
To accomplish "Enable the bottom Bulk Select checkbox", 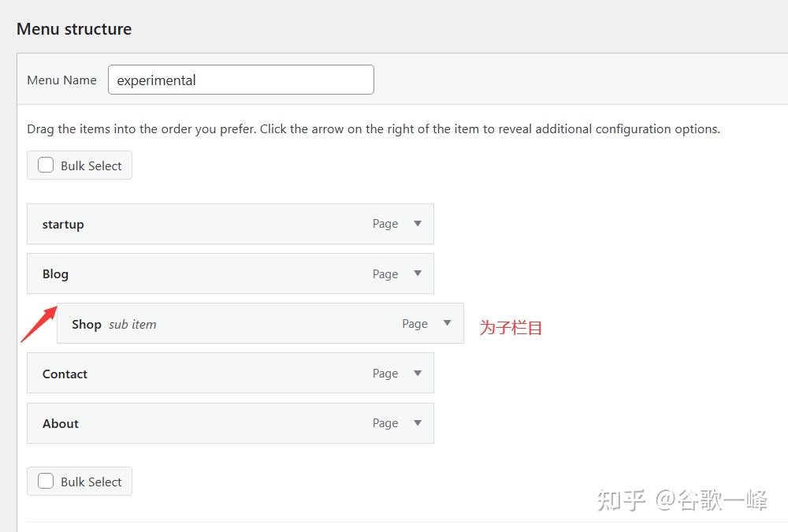I will (46, 481).
